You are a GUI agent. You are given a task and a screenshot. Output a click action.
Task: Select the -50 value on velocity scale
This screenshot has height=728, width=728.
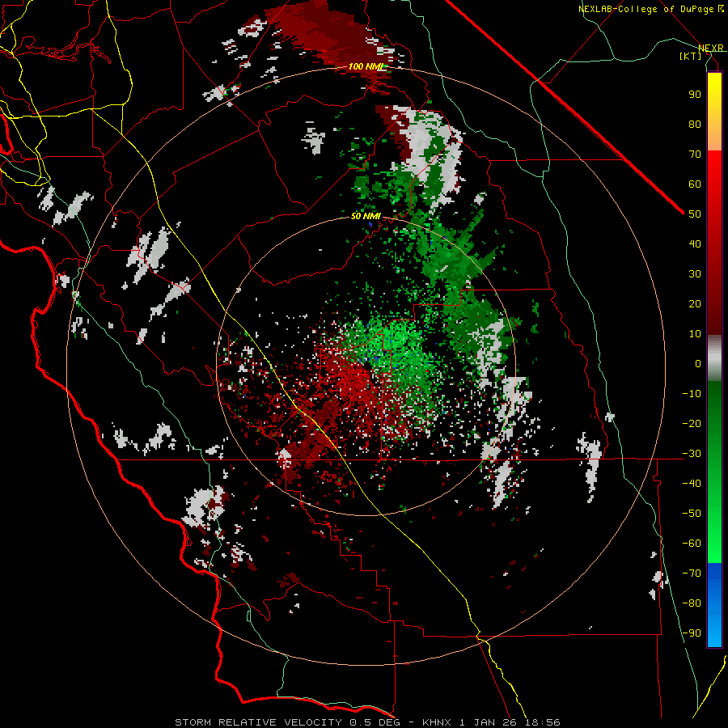click(x=692, y=513)
